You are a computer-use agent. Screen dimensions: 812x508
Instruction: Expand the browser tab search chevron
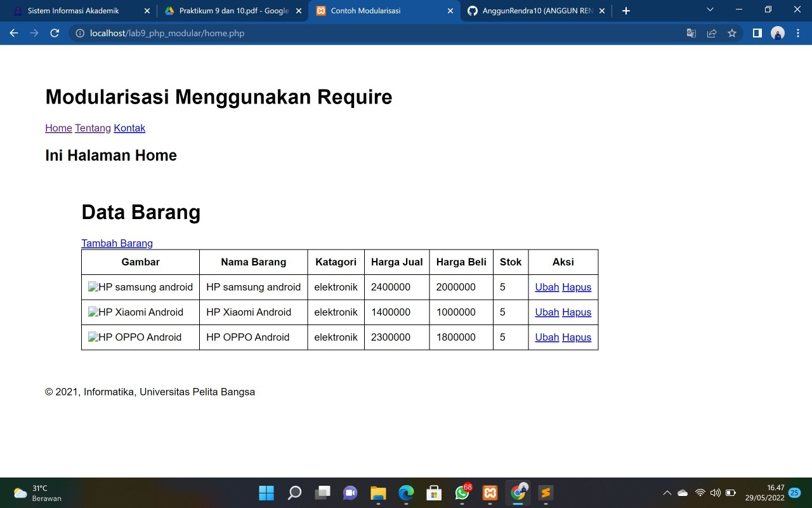[709, 10]
